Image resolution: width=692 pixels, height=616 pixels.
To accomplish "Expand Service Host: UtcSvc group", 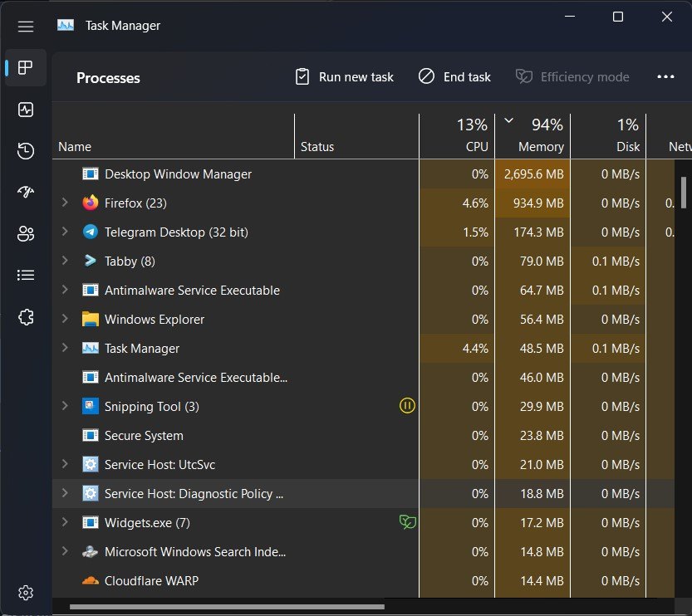I will (65, 464).
